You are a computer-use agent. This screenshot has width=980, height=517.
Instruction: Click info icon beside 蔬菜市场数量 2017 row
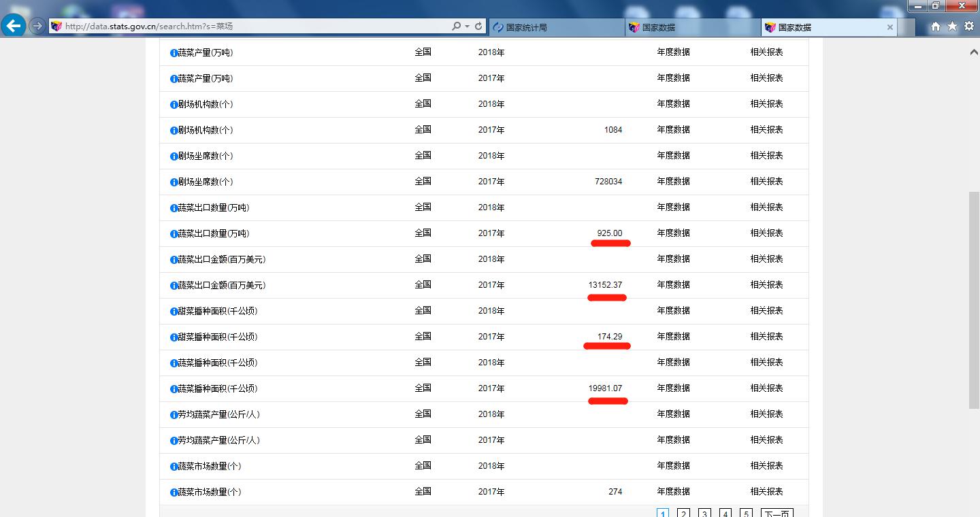click(174, 493)
